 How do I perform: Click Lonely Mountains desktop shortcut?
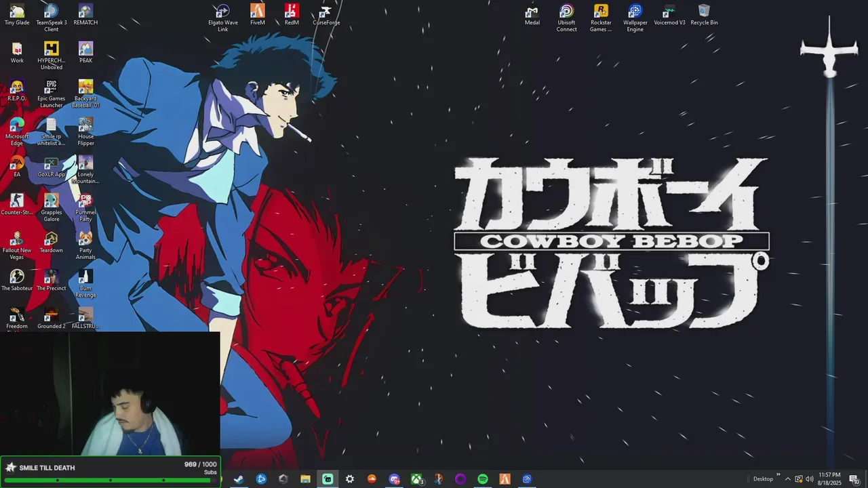[x=85, y=169]
